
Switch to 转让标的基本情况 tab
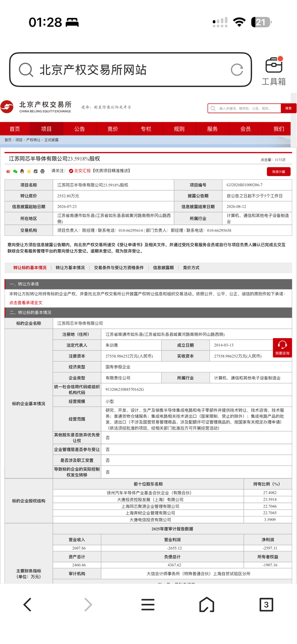(x=30, y=268)
